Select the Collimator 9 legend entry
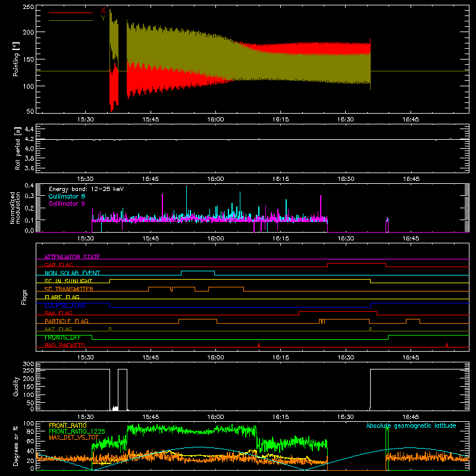 [67, 203]
